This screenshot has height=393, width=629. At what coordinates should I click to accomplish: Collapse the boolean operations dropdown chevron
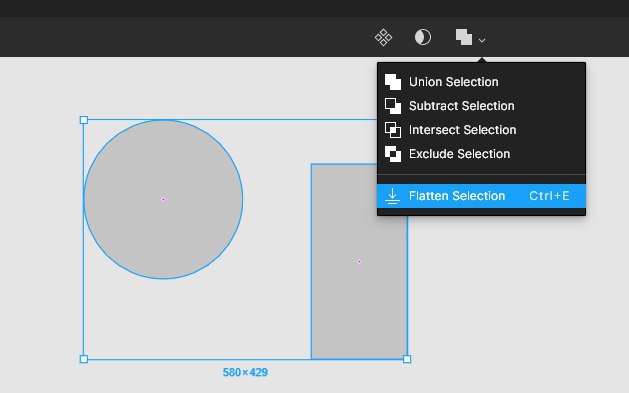click(482, 40)
